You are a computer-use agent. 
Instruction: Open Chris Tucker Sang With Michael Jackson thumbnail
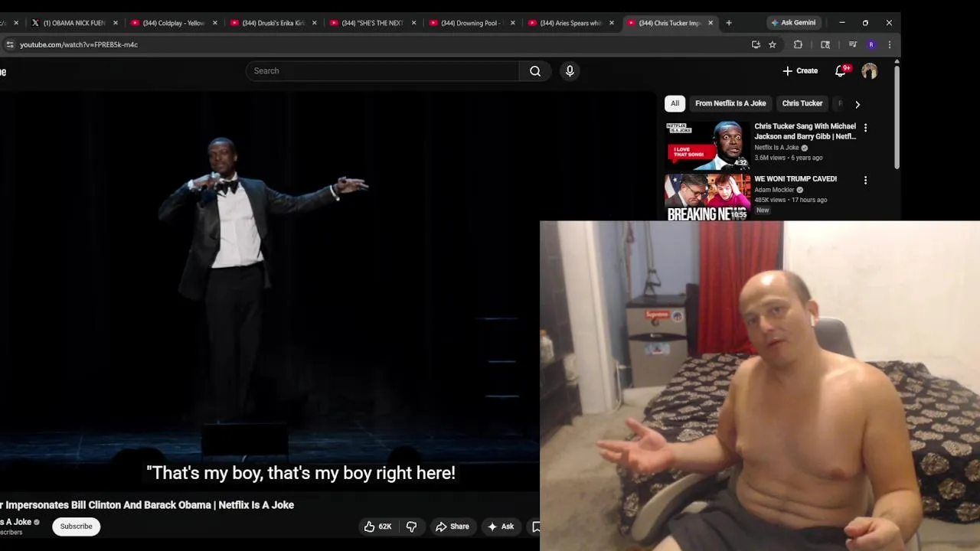pos(707,145)
